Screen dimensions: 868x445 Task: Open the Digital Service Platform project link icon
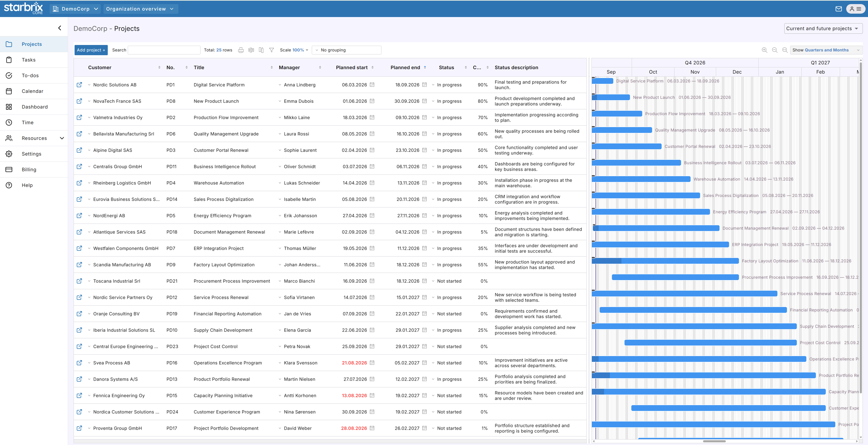click(x=79, y=85)
